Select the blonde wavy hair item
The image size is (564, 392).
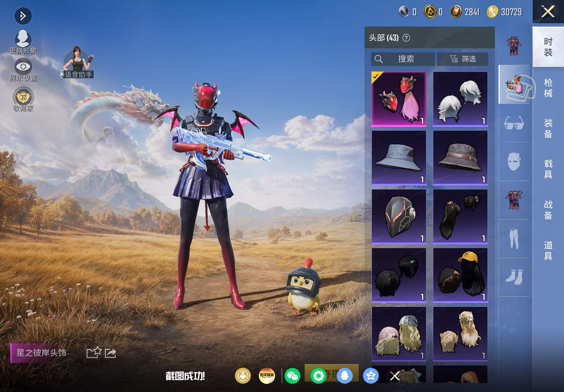(x=460, y=334)
